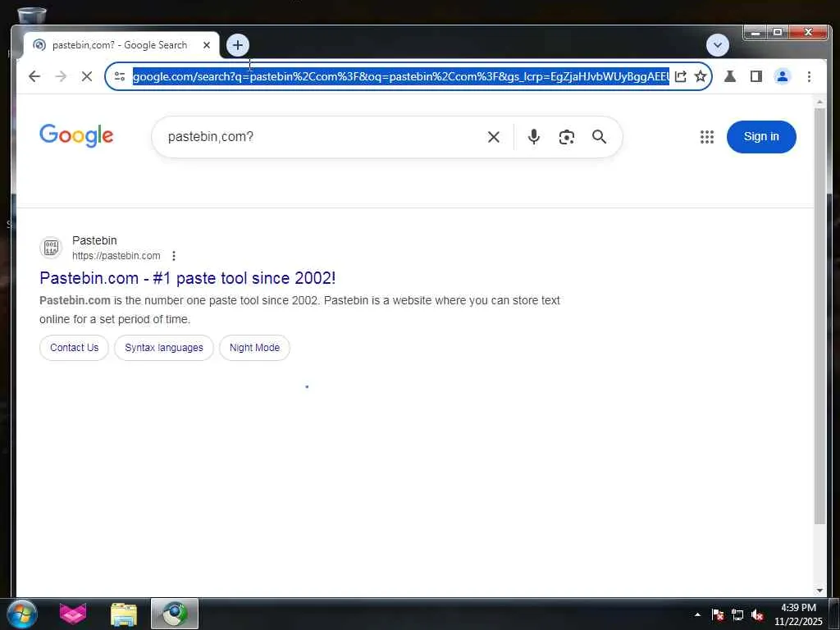Click the page vertical scrollbar thumb
The width and height of the screenshot is (840, 630).
[x=819, y=316]
